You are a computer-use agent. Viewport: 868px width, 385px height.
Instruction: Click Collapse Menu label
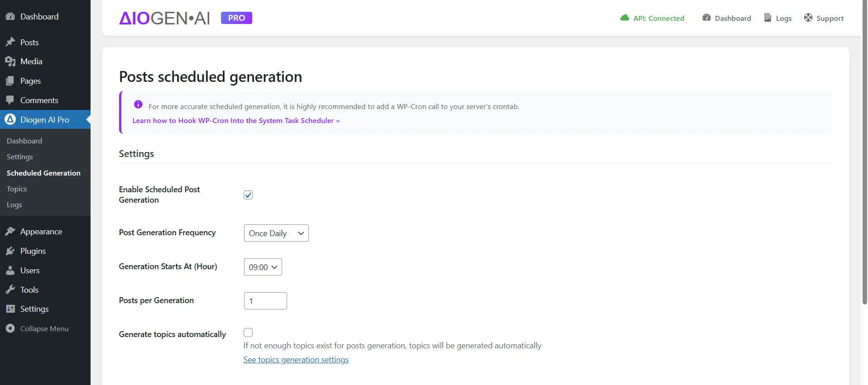pos(44,329)
